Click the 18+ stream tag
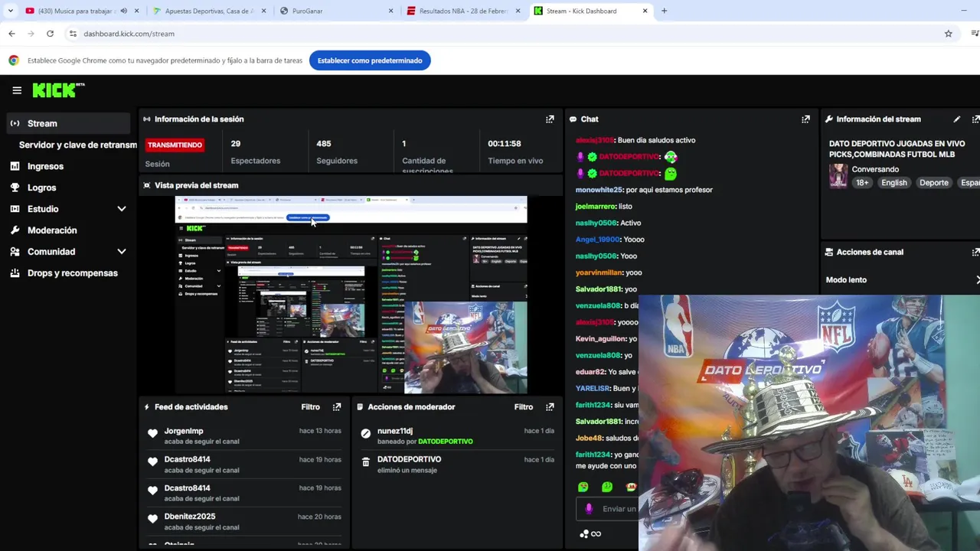The height and width of the screenshot is (551, 980). coord(862,183)
